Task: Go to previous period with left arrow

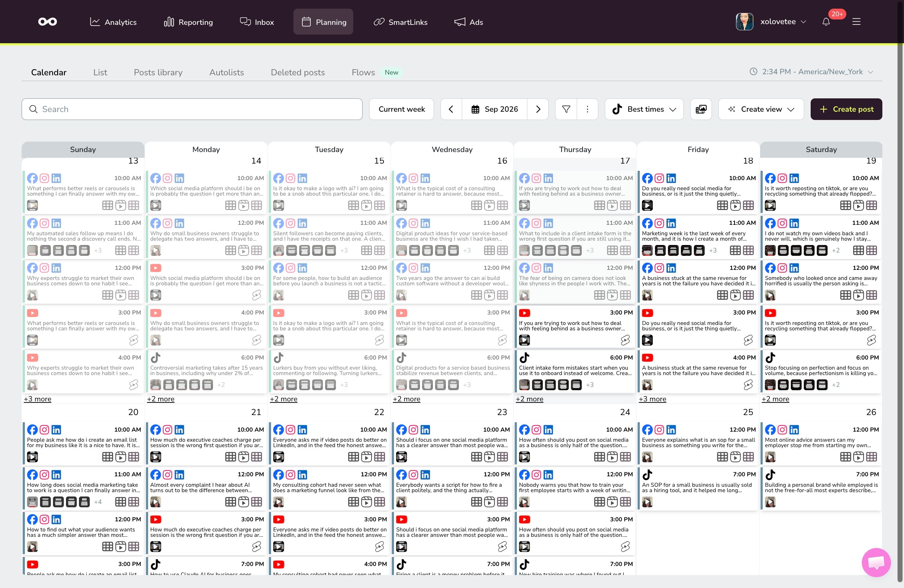Action: (451, 109)
